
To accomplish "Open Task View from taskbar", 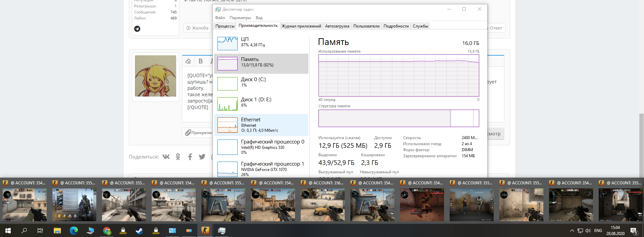I will tap(40, 231).
